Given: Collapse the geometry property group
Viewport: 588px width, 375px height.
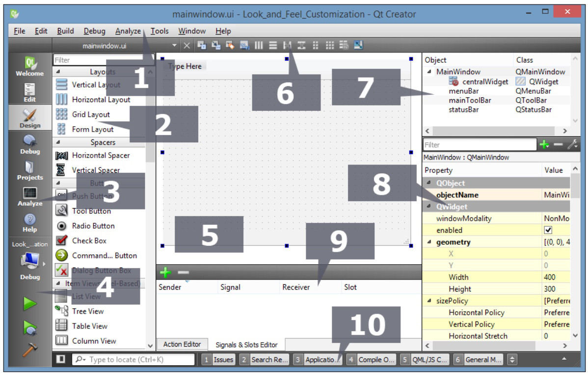Looking at the screenshot, I should click(x=429, y=242).
